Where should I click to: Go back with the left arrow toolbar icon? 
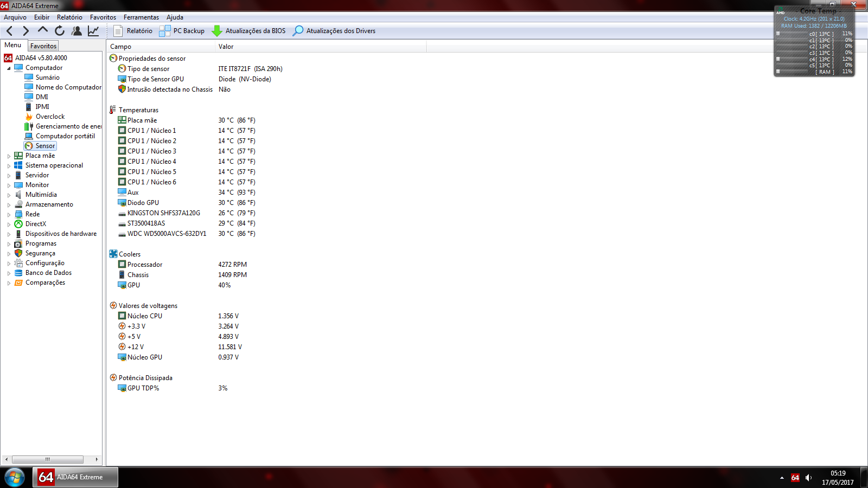(x=9, y=31)
